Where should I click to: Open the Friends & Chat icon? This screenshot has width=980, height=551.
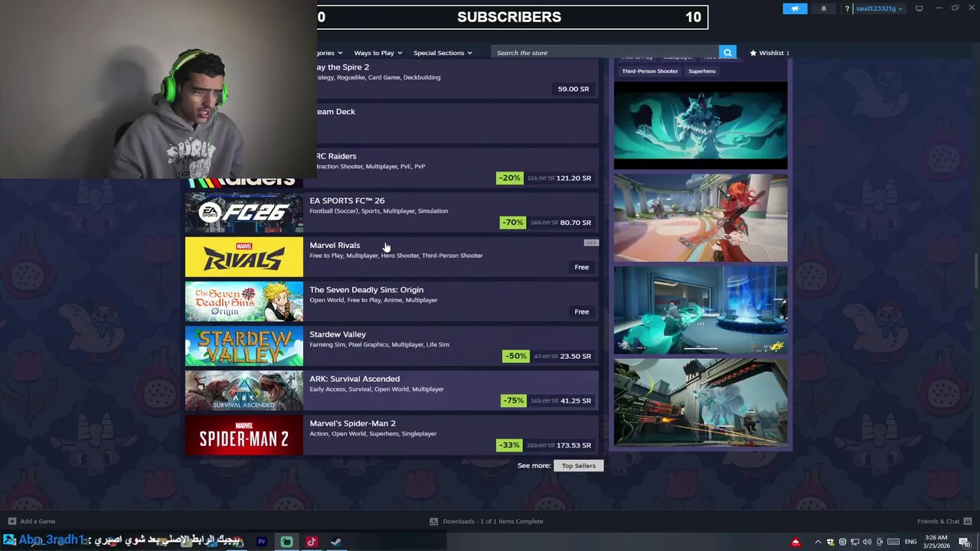pos(968,521)
